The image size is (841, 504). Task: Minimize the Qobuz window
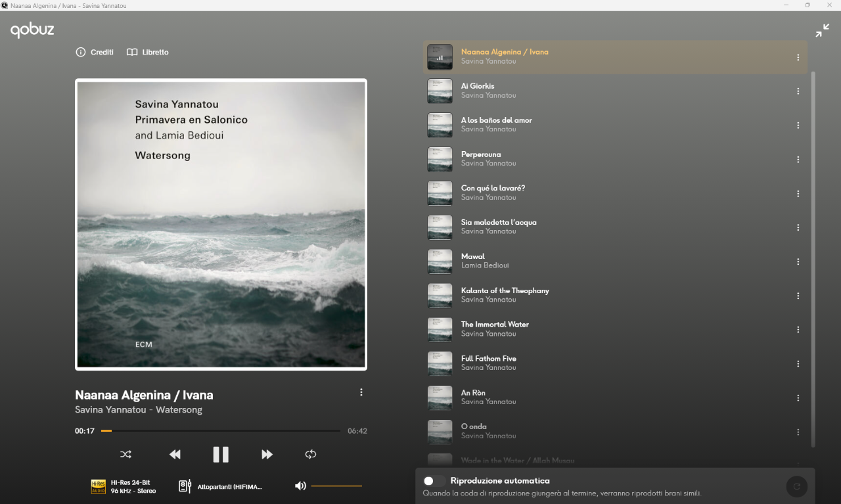(786, 5)
